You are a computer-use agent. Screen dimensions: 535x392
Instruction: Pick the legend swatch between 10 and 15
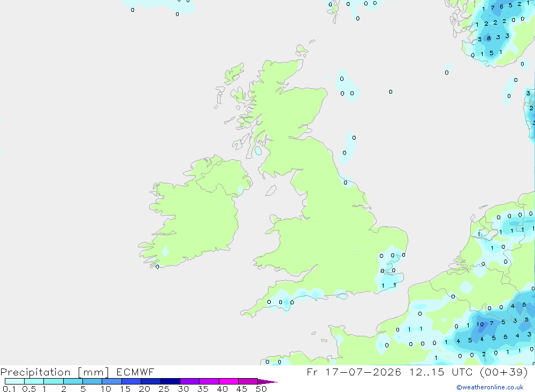coord(112,381)
